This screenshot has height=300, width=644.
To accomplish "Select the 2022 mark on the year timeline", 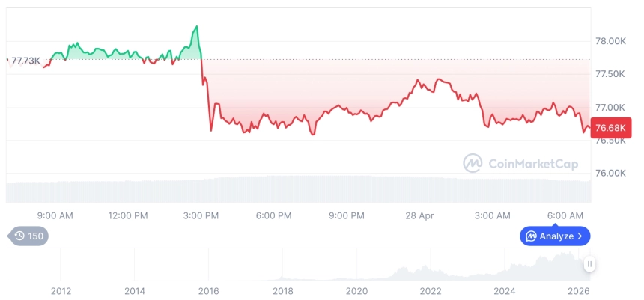I will [x=431, y=291].
